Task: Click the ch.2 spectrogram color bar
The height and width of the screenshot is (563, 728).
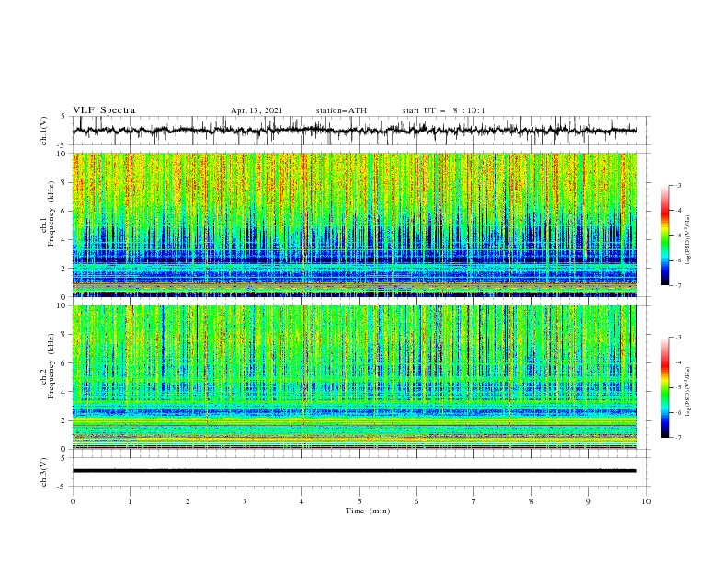Action: [665, 387]
